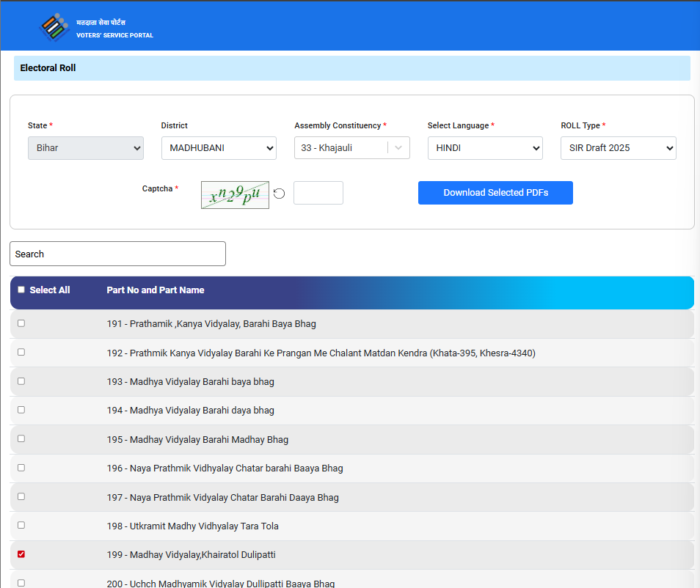Click the Part No and Part Name header
This screenshot has width=700, height=588.
[156, 290]
